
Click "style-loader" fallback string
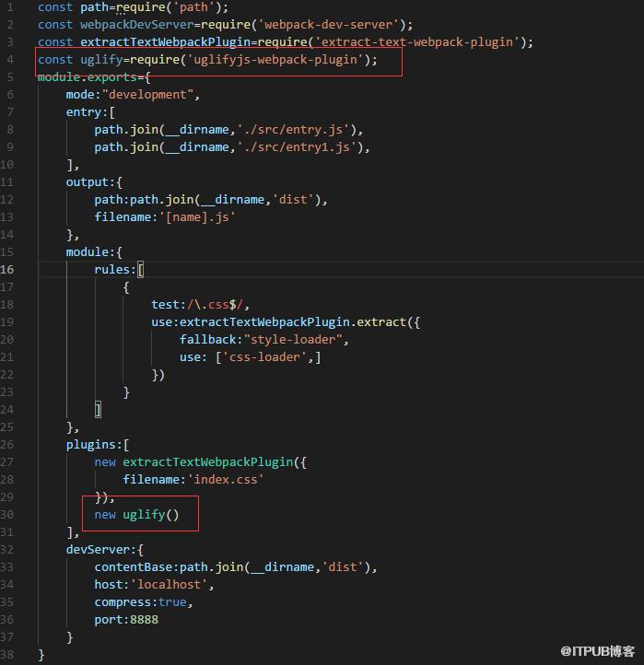click(x=293, y=339)
